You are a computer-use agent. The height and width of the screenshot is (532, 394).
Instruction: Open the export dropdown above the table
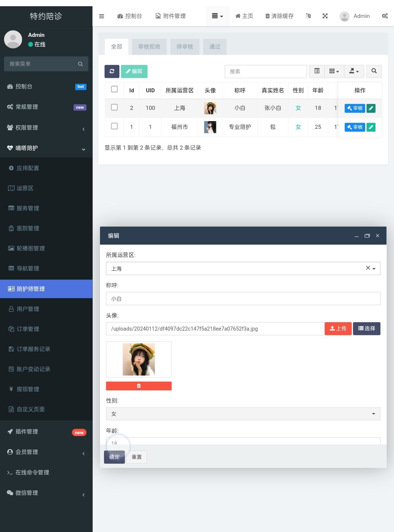354,72
